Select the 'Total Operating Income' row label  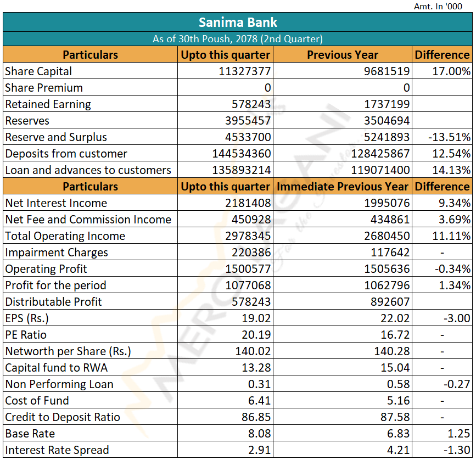pyautogui.click(x=65, y=236)
